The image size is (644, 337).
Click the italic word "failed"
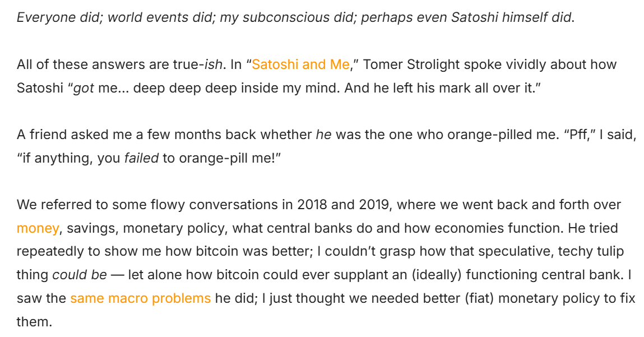coord(141,158)
